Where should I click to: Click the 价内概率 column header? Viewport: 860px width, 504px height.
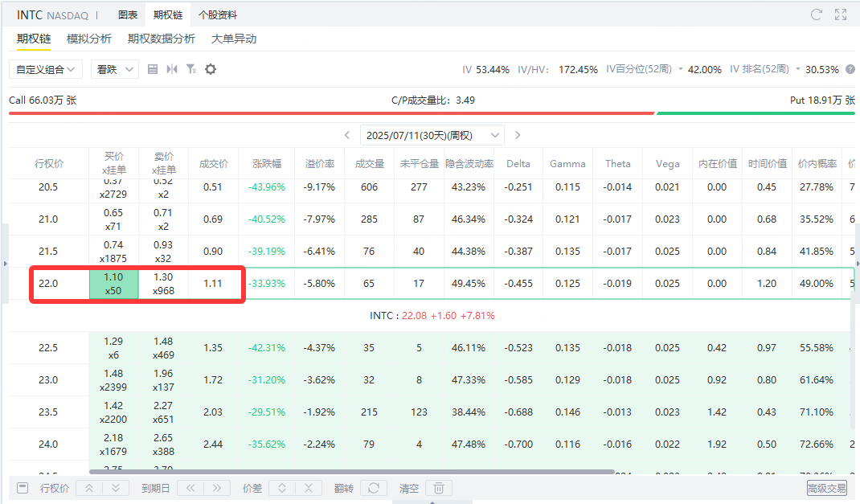coord(817,163)
